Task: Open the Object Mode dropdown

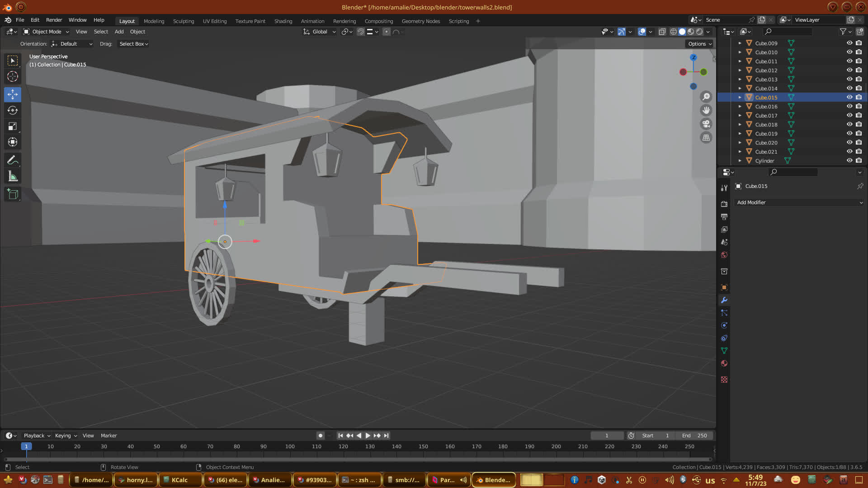Action: (46, 32)
